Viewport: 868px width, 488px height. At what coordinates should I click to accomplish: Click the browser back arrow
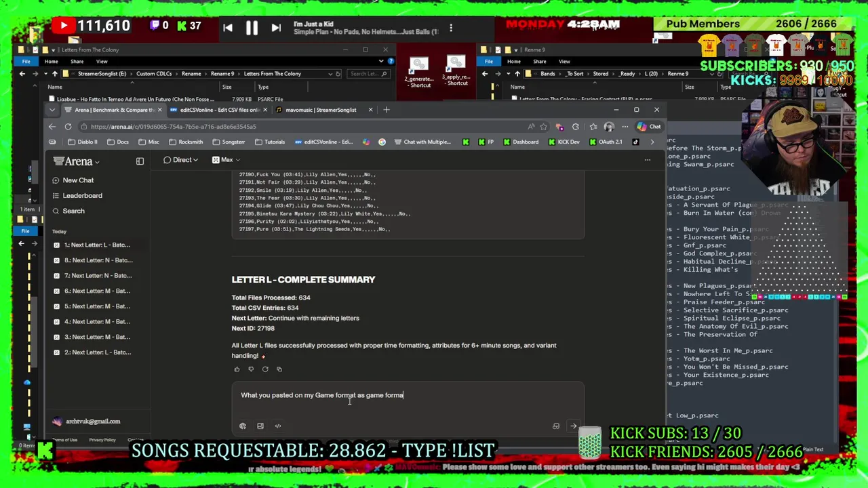point(52,127)
